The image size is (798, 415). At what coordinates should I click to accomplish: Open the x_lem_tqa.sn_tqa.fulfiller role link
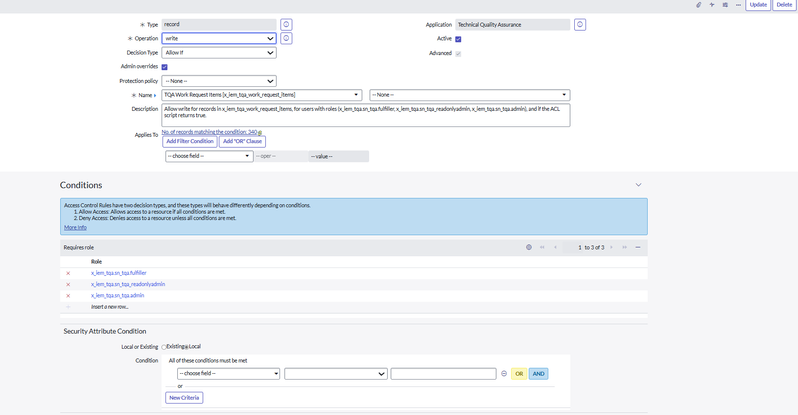(x=119, y=273)
